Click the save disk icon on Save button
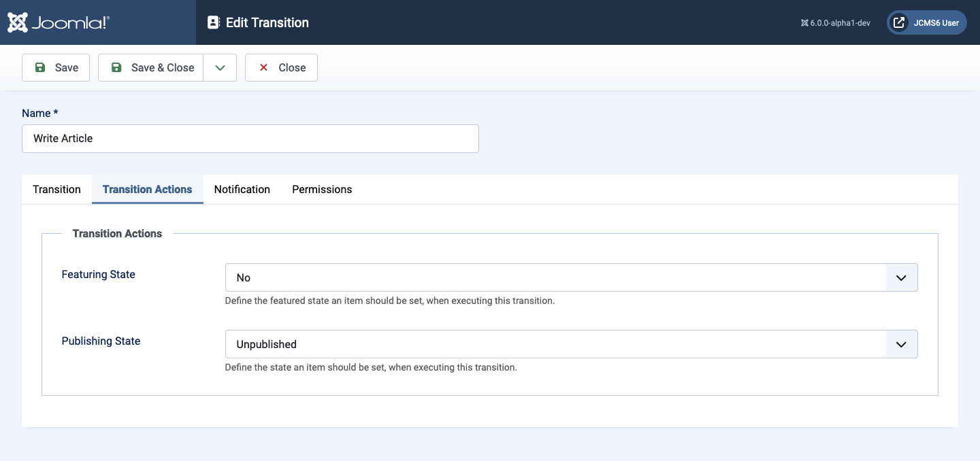The image size is (980, 461). coord(41,67)
